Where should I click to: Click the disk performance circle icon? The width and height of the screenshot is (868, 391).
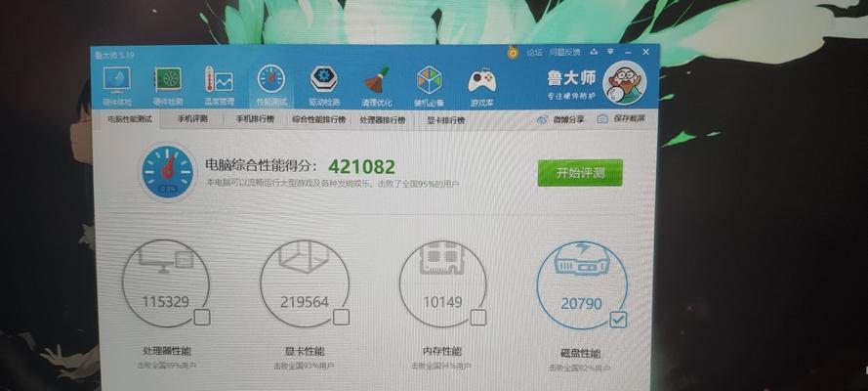tap(582, 285)
